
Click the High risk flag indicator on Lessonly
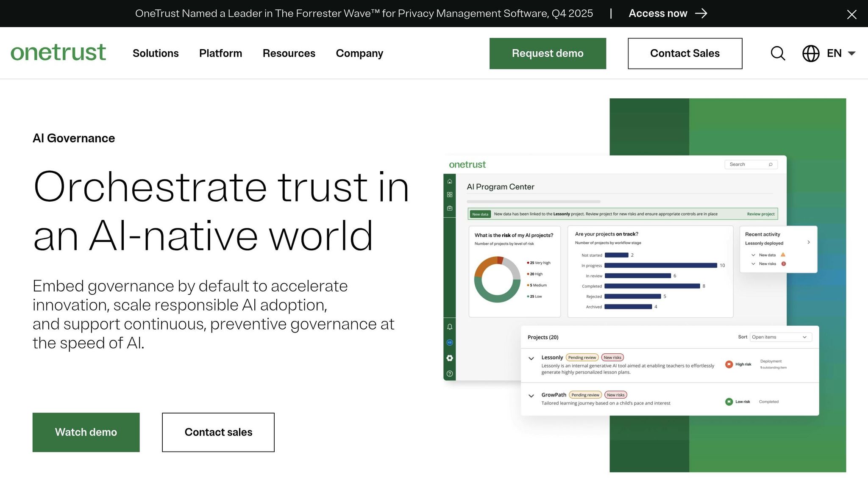(x=729, y=364)
